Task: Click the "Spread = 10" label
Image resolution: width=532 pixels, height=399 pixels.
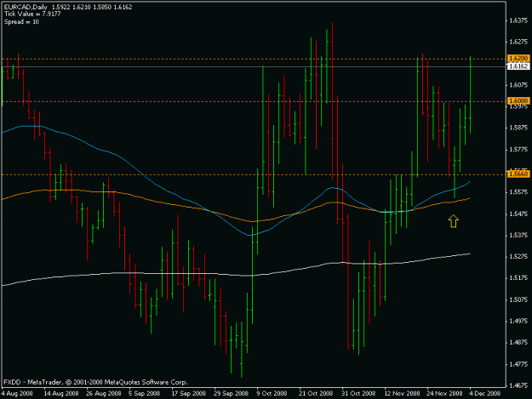Action: (21, 22)
